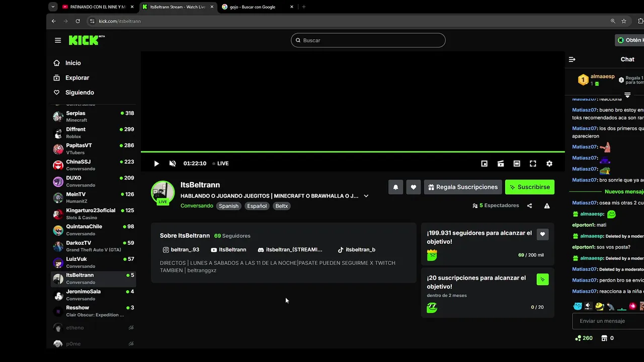This screenshot has height=362, width=644.
Task: Unmute the stream audio
Action: 173,163
